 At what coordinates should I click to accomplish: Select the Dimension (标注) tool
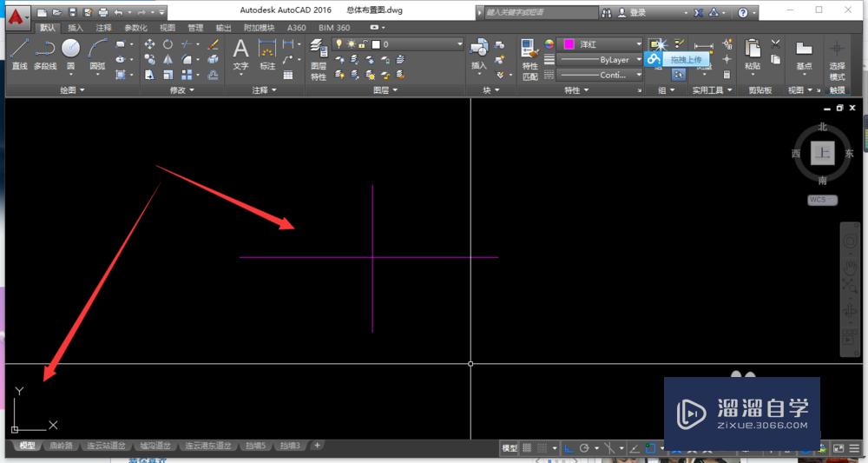click(x=267, y=54)
